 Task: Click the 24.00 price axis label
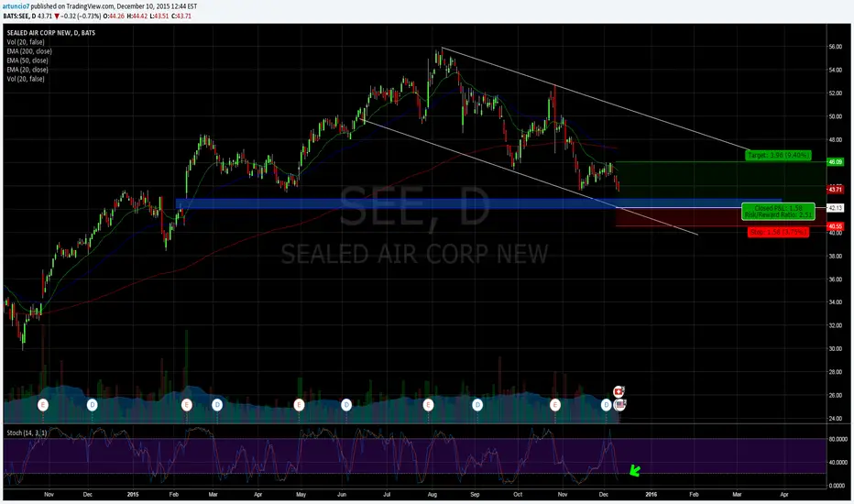(x=835, y=419)
